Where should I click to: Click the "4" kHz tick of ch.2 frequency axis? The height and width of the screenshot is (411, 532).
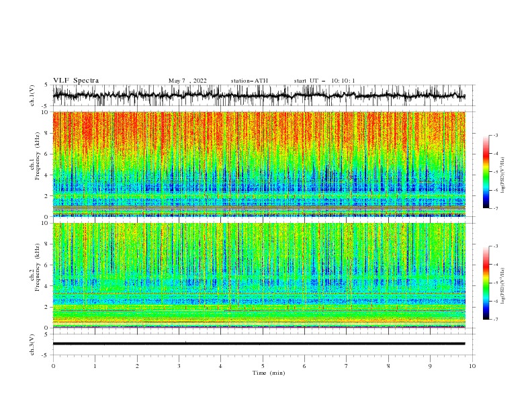click(x=46, y=286)
